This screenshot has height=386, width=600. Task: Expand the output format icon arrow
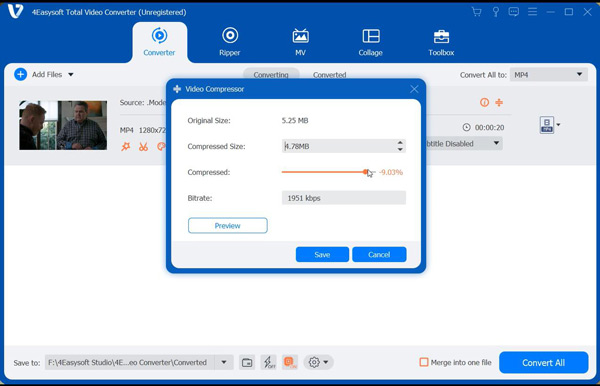[558, 125]
